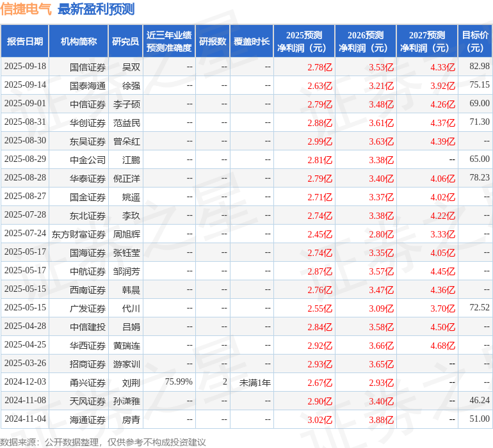Click the 近三年业绩预测准确度 header
The height and width of the screenshot is (448, 493).
169,41
